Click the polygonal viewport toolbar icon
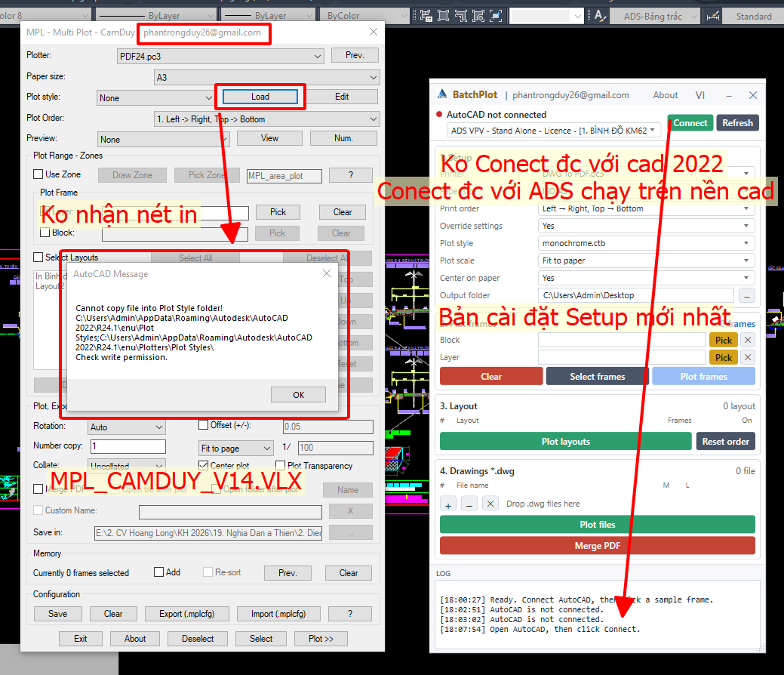Viewport: 784px width, 675px height. (x=460, y=16)
